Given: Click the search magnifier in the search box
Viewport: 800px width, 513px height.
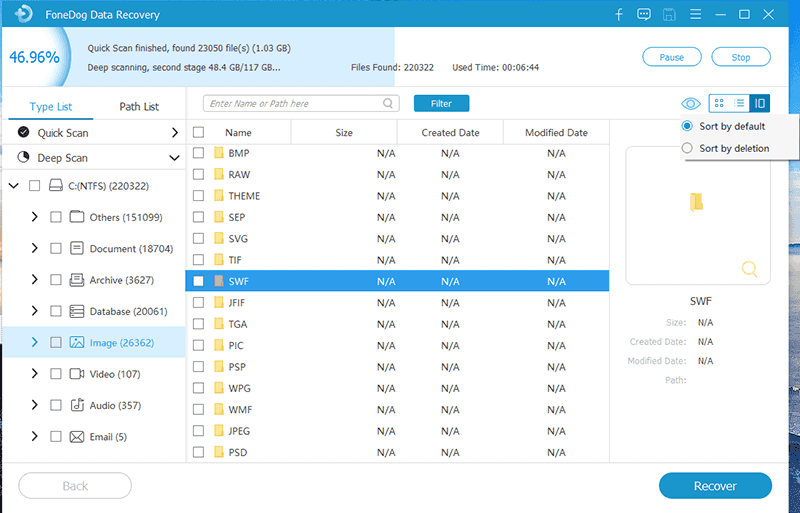Looking at the screenshot, I should pos(388,103).
